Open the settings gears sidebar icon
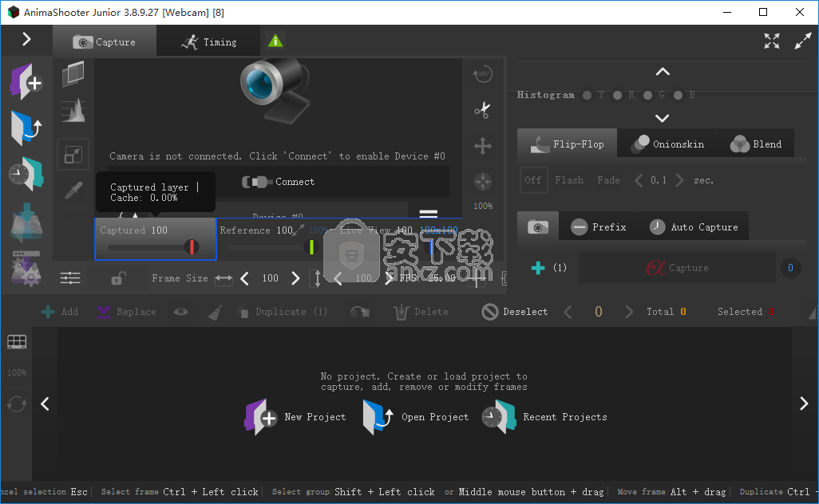 (26, 268)
